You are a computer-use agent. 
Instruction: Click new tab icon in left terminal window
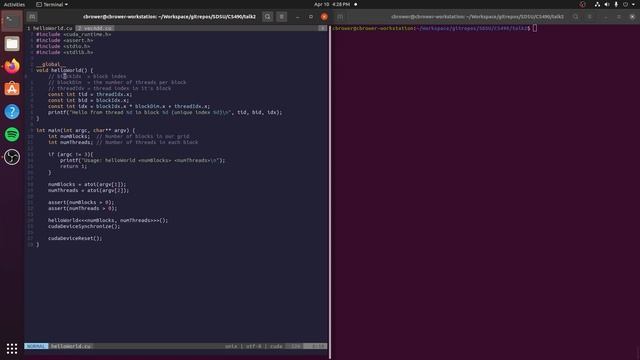[x=32, y=17]
